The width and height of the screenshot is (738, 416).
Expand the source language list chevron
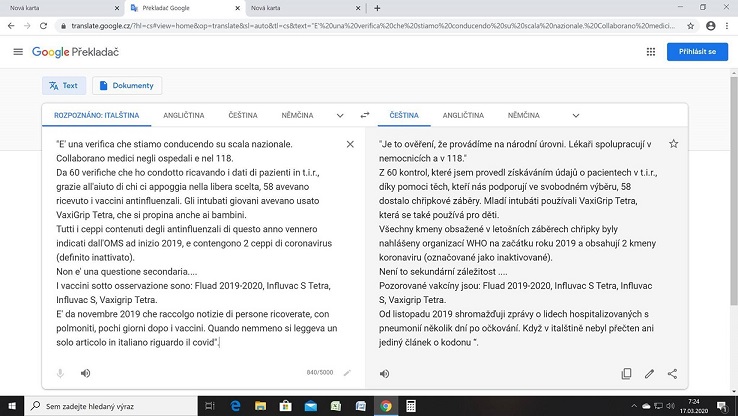pyautogui.click(x=340, y=115)
